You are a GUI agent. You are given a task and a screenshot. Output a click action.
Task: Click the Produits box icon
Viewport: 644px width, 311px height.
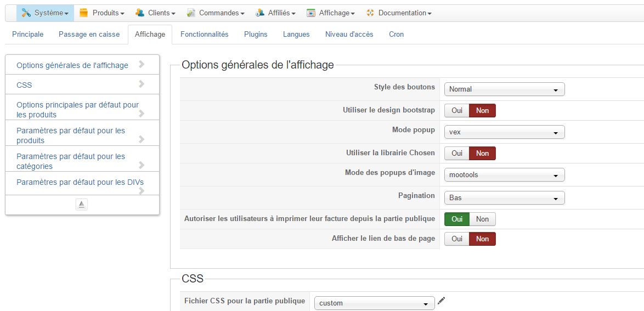[83, 13]
